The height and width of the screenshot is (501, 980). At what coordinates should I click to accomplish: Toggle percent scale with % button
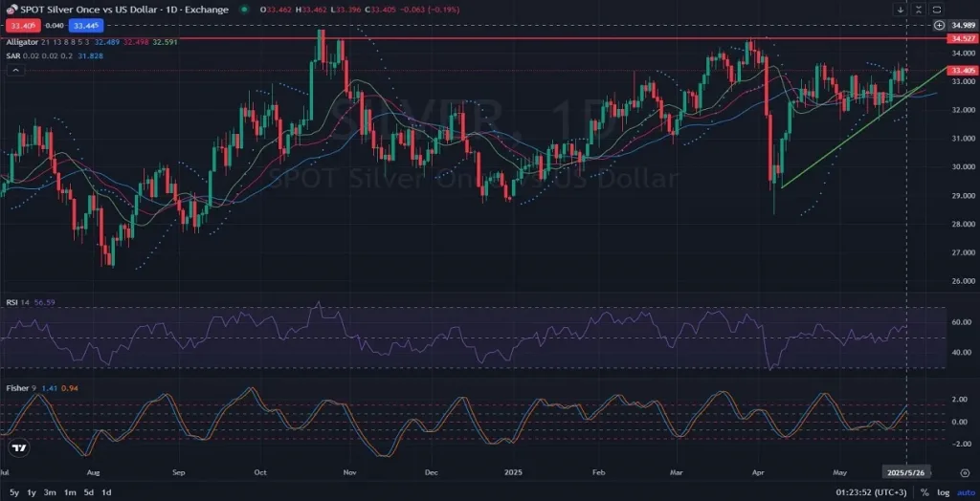924,492
